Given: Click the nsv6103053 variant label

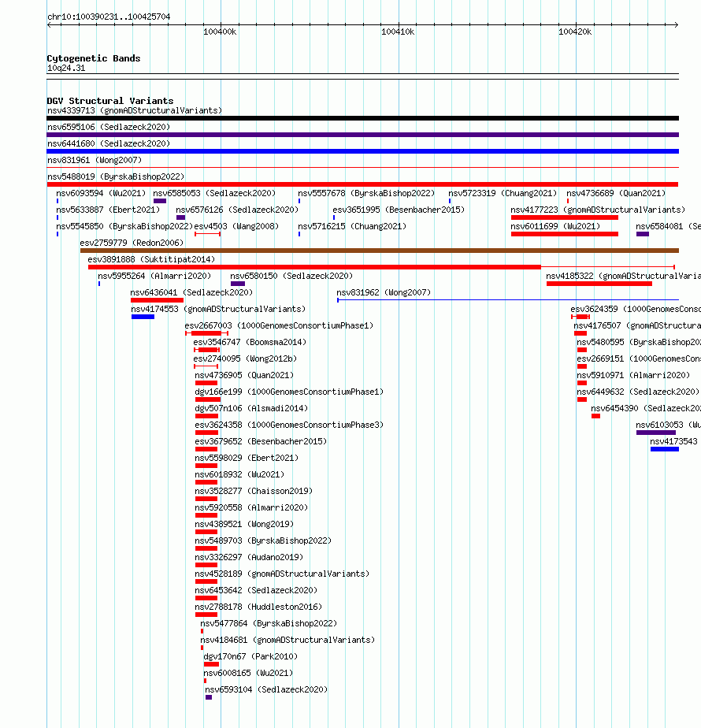Looking at the screenshot, I should pos(668,425).
